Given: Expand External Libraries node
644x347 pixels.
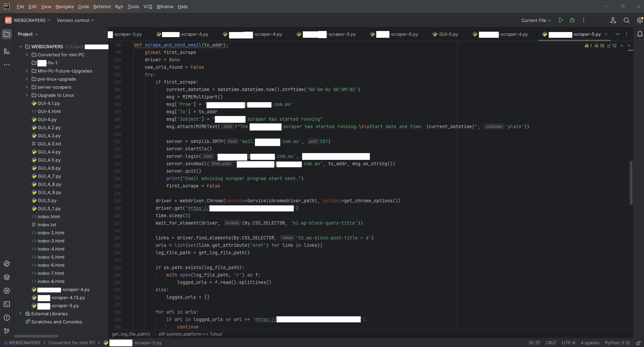Looking at the screenshot, I should 21,314.
